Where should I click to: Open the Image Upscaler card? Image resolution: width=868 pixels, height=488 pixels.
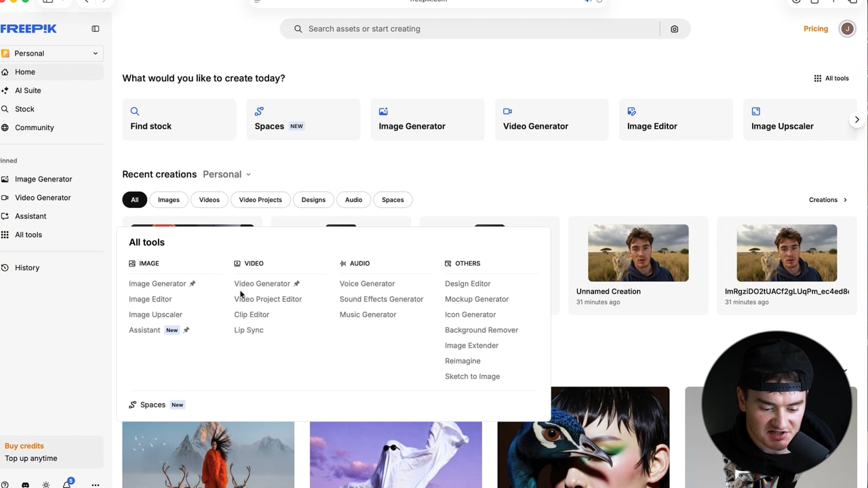tap(800, 119)
